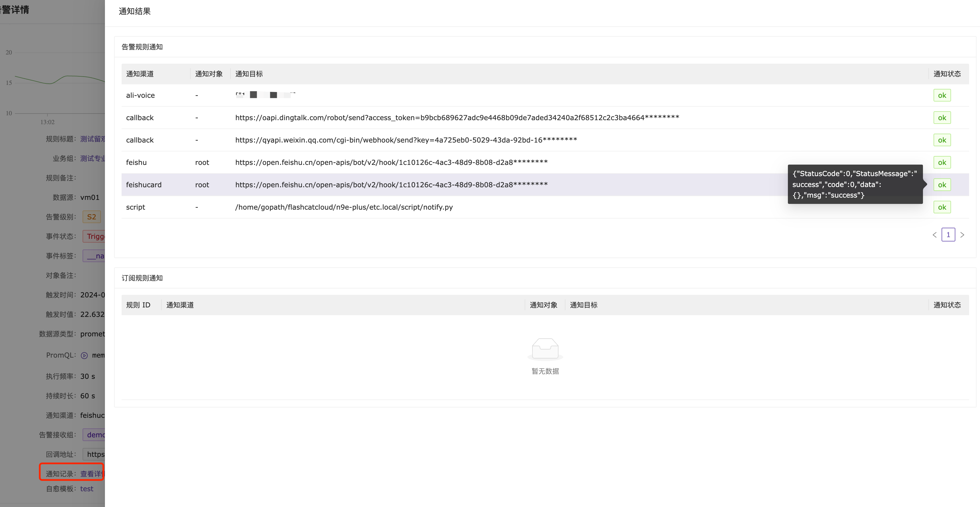Go to next page arrow in pagination
Screen dimensions: 980x507
pos(962,235)
